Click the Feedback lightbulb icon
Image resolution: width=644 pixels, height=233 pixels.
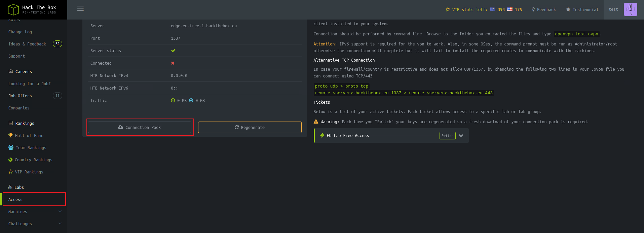[533, 9]
